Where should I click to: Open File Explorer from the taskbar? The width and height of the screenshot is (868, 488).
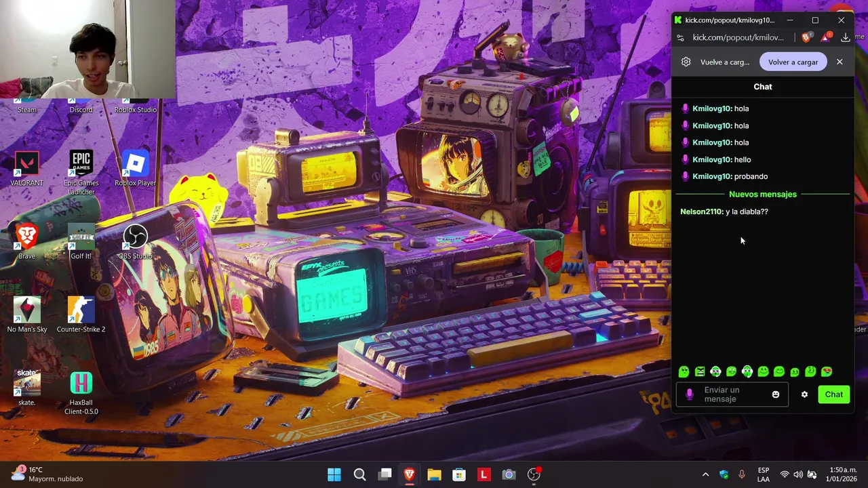pos(434,474)
